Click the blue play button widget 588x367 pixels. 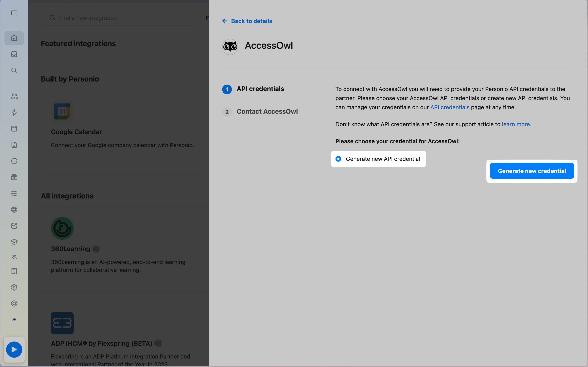click(14, 350)
